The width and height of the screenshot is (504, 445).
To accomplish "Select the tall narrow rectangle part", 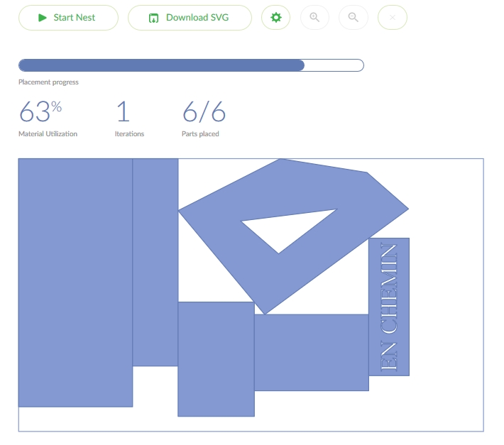I will [x=155, y=263].
